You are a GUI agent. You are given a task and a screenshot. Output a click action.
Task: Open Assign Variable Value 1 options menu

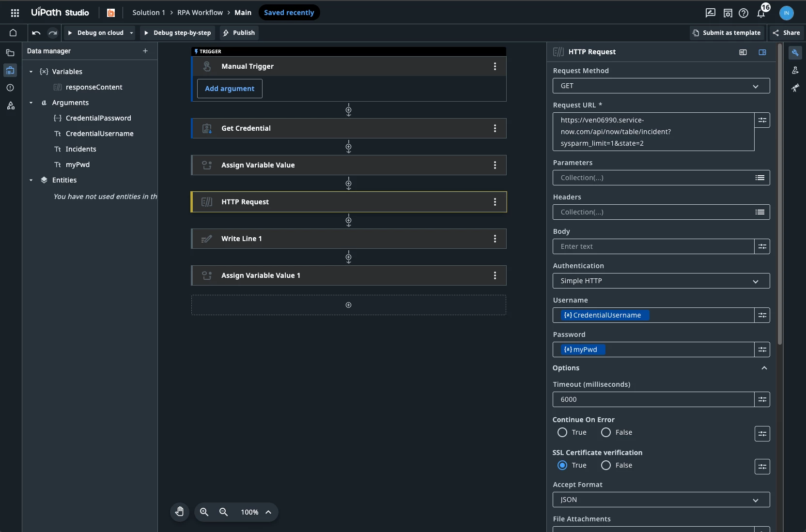coord(495,275)
